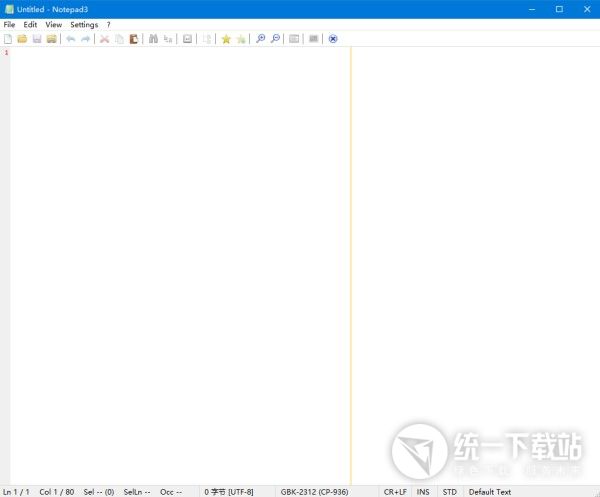Open the Settings menu

(84, 24)
